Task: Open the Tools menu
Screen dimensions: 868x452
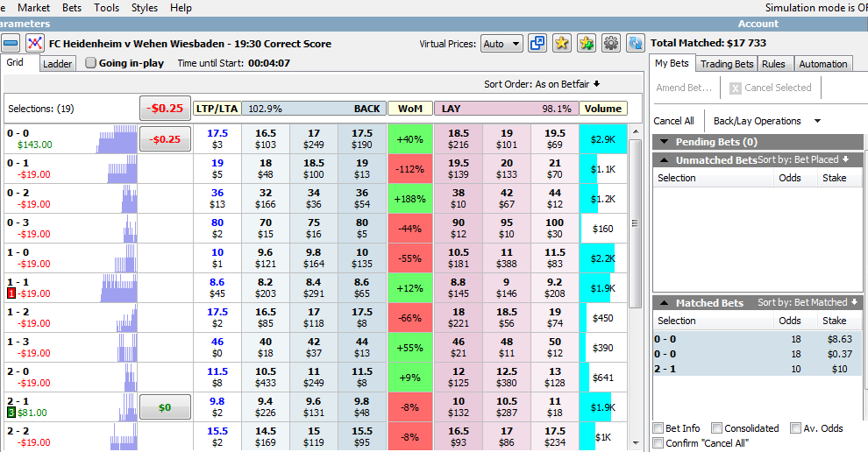Action: point(106,8)
